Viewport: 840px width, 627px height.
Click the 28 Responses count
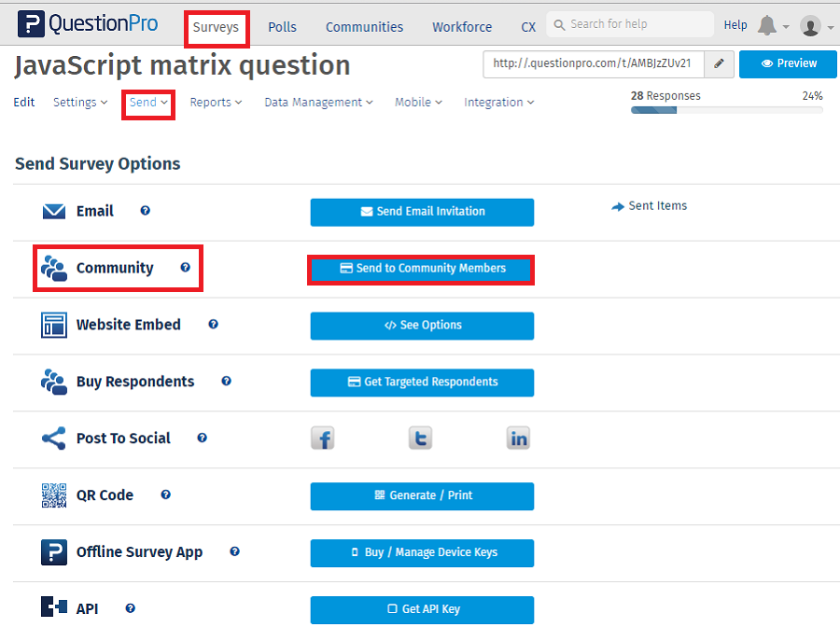click(665, 95)
